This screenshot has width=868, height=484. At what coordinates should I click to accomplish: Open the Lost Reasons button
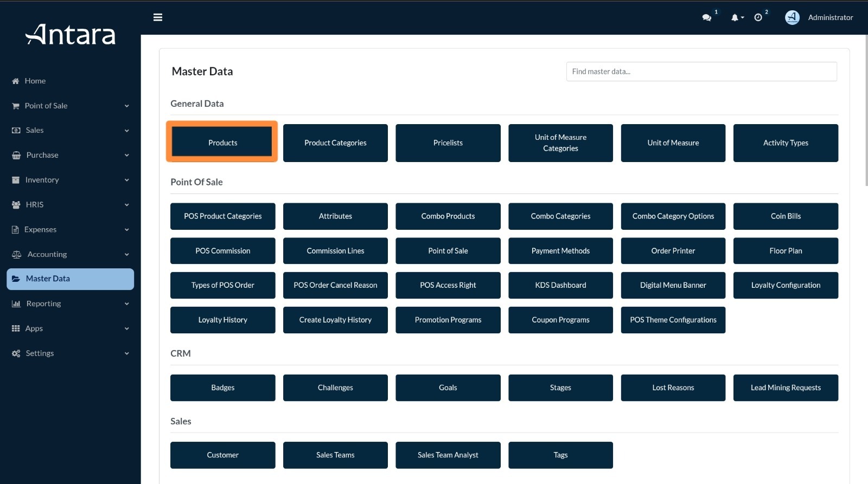click(673, 388)
